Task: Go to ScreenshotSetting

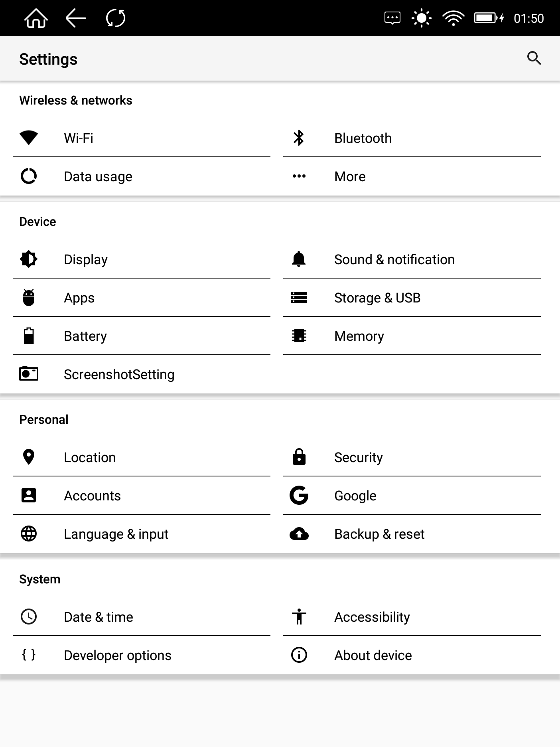Action: [119, 374]
